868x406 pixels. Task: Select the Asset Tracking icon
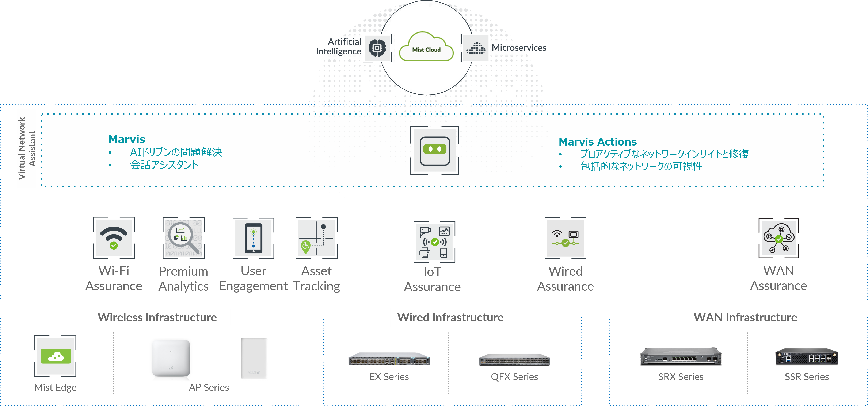pyautogui.click(x=316, y=238)
